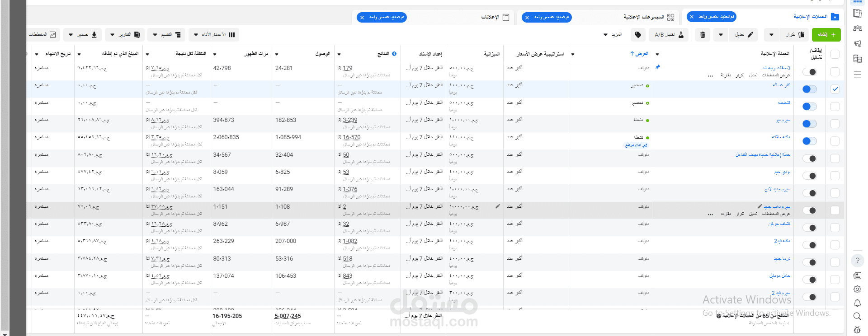This screenshot has height=336, width=868.
Task: Tick the select-all checkbox in the table header
Action: pos(835,54)
